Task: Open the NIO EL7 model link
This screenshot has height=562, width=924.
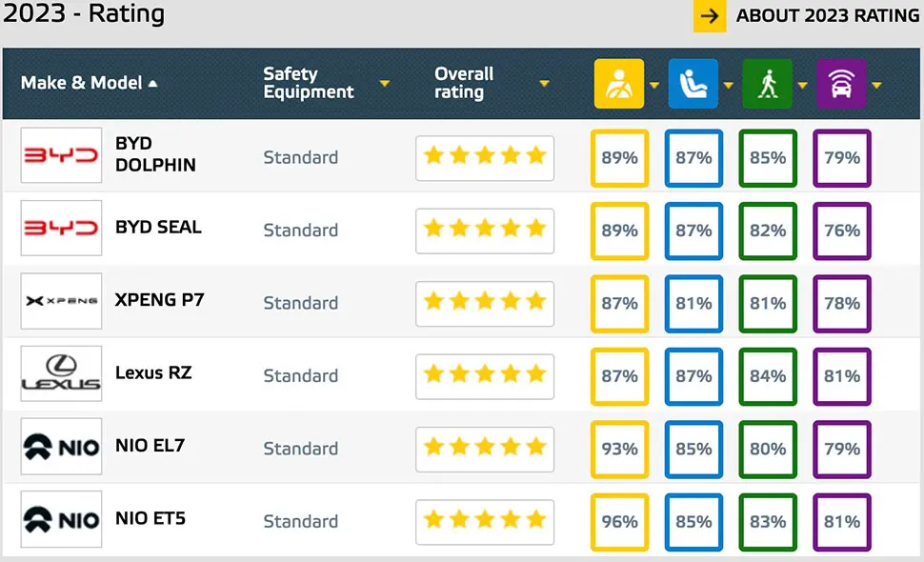Action: [x=151, y=446]
